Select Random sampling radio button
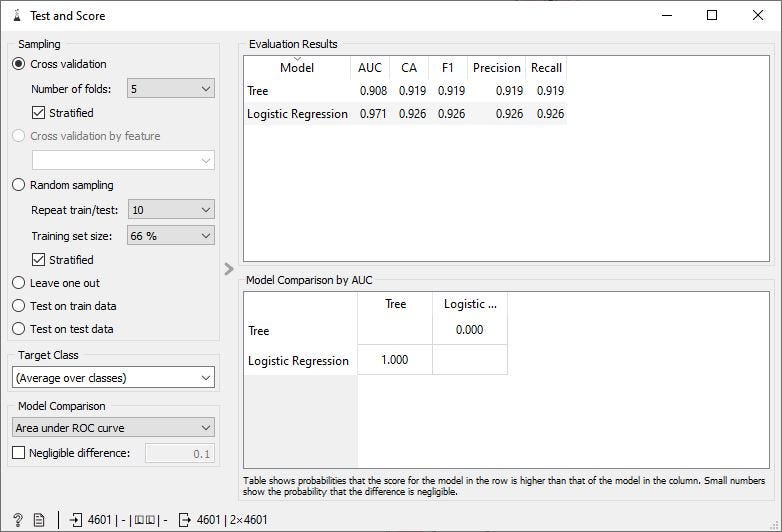This screenshot has height=532, width=782. pos(18,185)
